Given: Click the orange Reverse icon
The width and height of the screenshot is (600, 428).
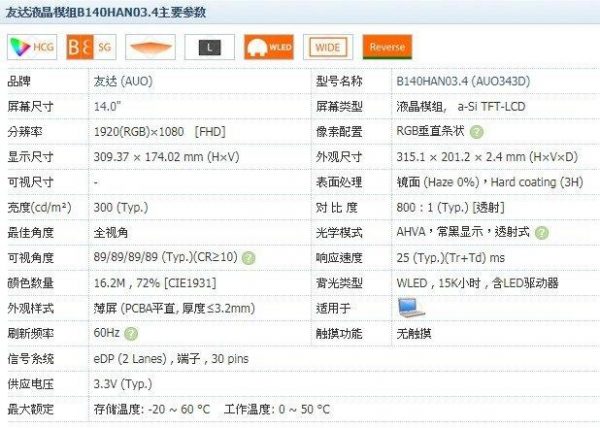Looking at the screenshot, I should click(x=387, y=47).
